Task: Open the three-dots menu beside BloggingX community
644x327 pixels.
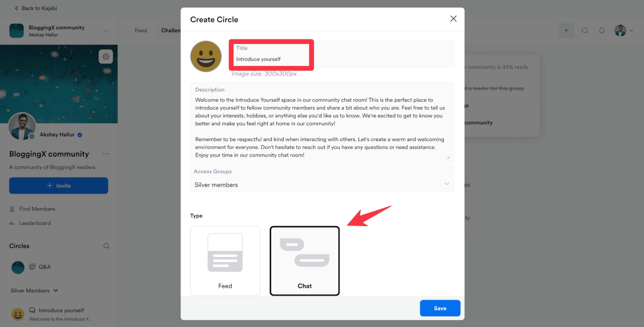Action: [x=106, y=154]
